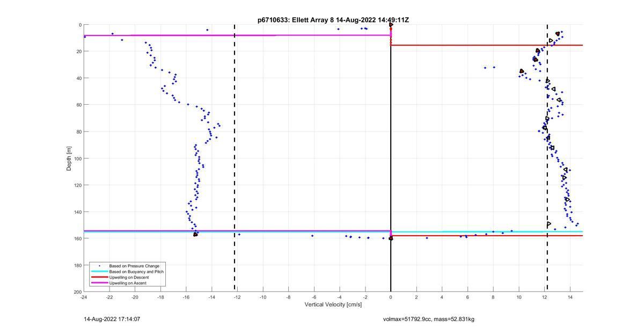This screenshot has height=328, width=644.
Task: Click x-axis tick label -14
Action: click(211, 297)
